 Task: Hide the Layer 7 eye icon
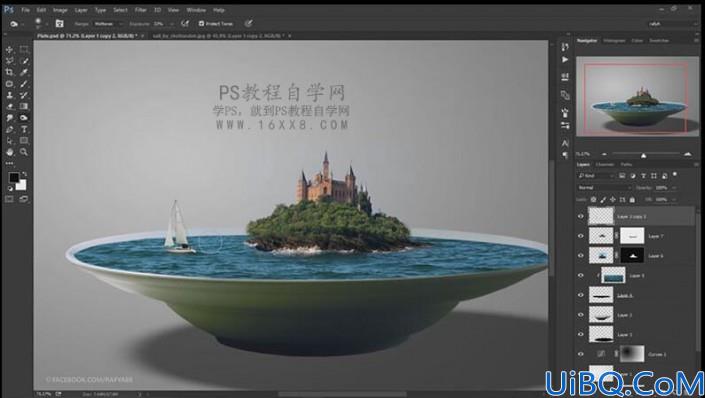580,236
